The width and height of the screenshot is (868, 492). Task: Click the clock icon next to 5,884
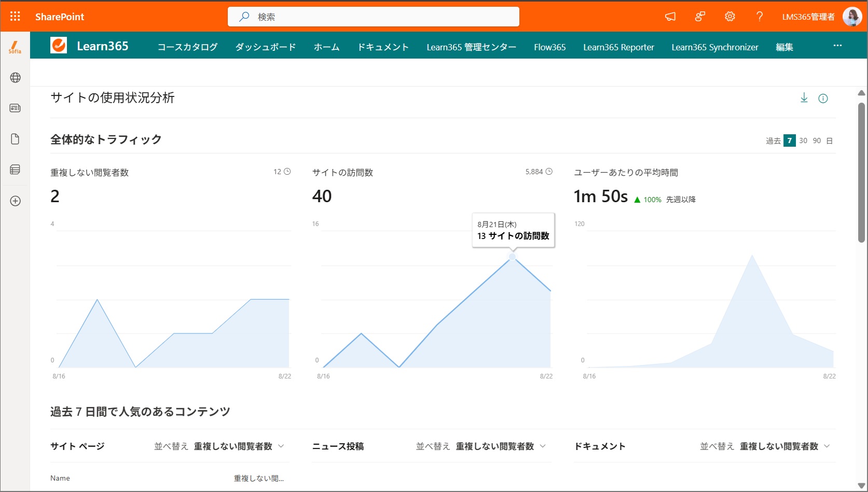pos(549,172)
